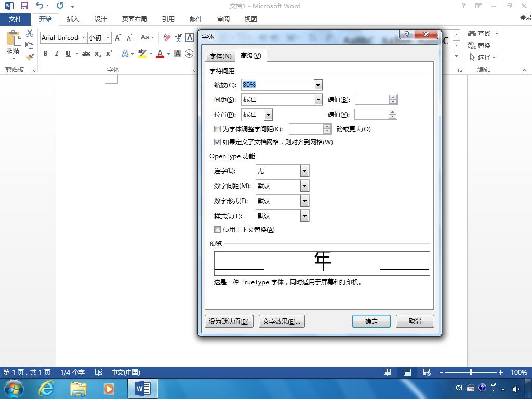The width and height of the screenshot is (532, 399).
Task: Toggle subscript formatting
Action: 98,54
